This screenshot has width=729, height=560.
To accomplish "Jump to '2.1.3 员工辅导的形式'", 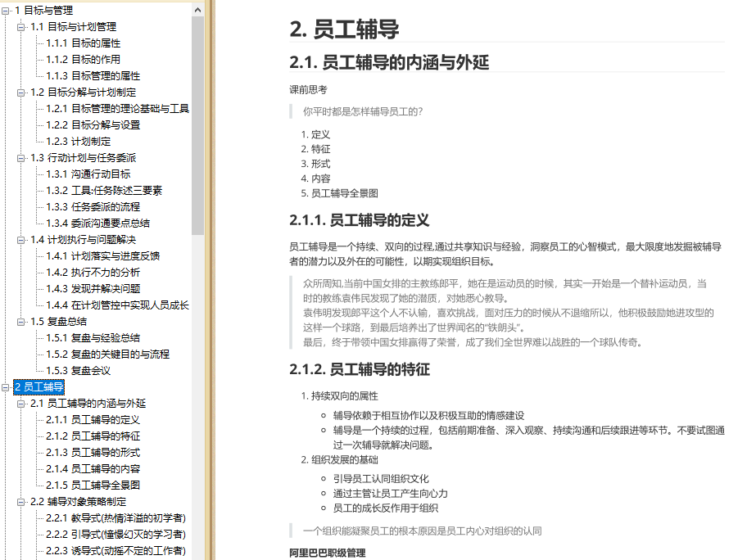I will click(x=93, y=453).
